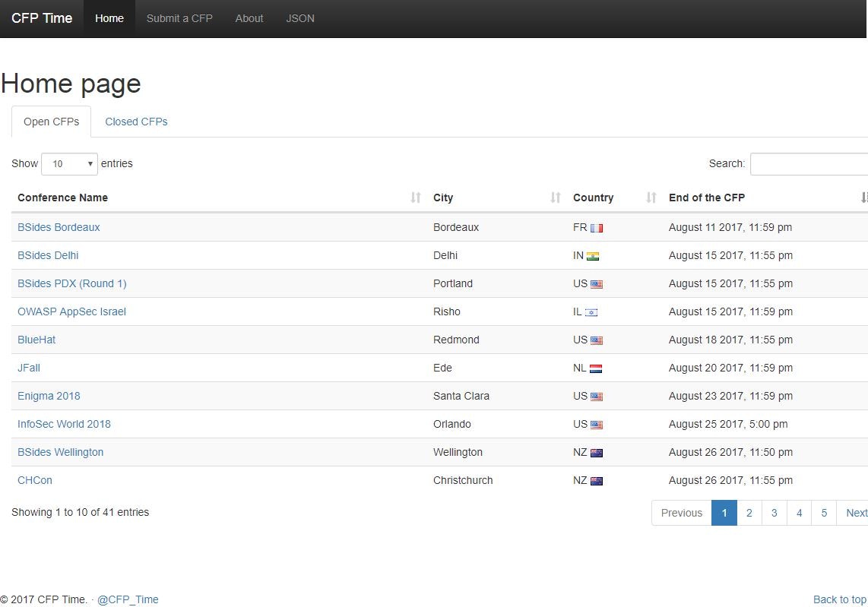Open BlueHat conference link
This screenshot has width=868, height=607.
click(x=36, y=340)
